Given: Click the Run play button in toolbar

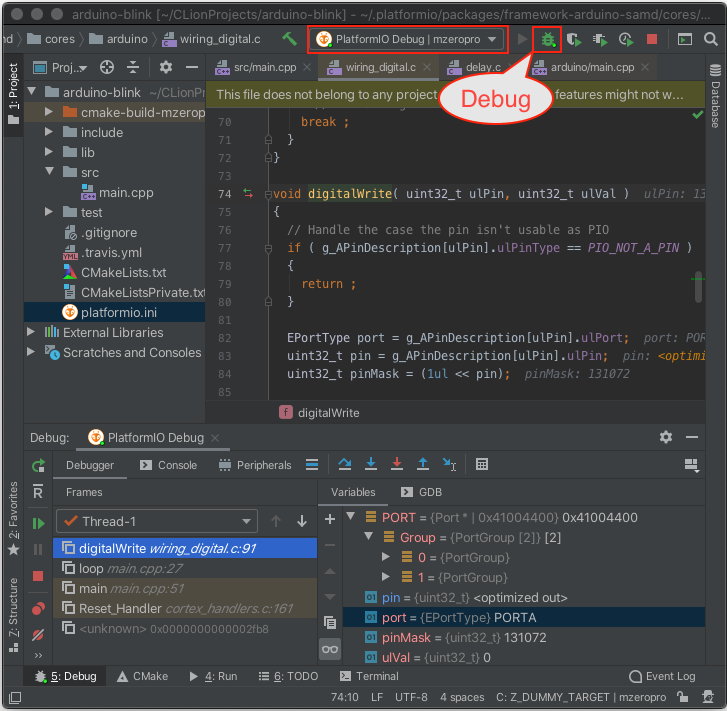Looking at the screenshot, I should 522,39.
